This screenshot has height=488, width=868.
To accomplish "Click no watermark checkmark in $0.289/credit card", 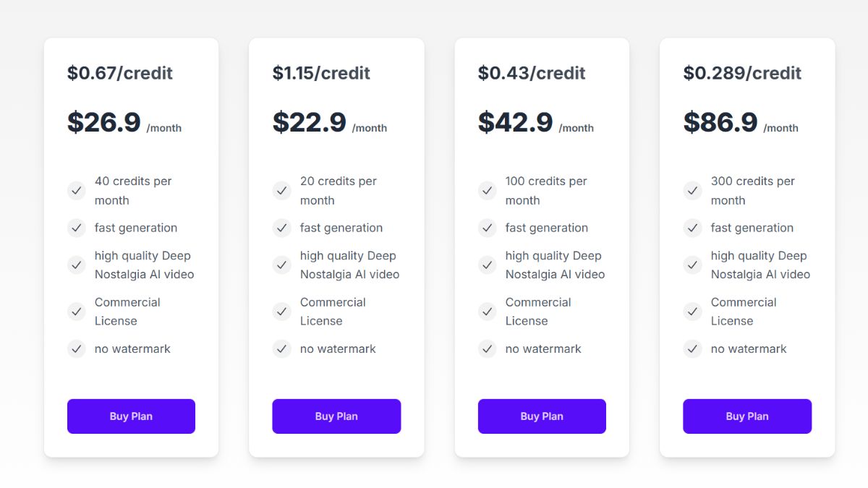I will click(693, 348).
